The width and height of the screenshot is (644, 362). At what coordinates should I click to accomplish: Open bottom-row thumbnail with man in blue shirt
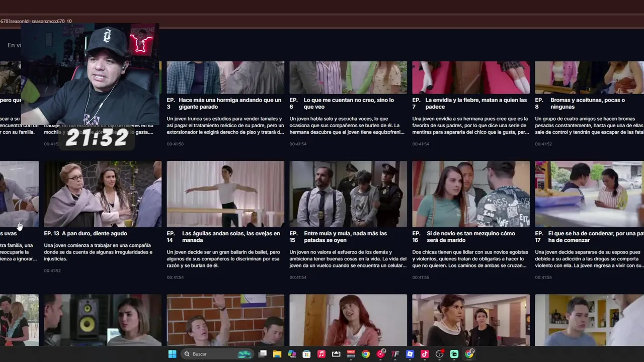589,320
